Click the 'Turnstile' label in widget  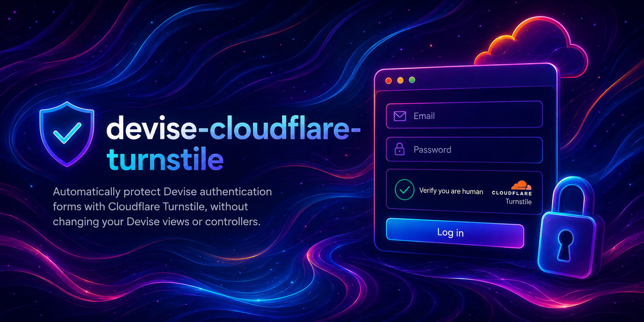point(518,201)
